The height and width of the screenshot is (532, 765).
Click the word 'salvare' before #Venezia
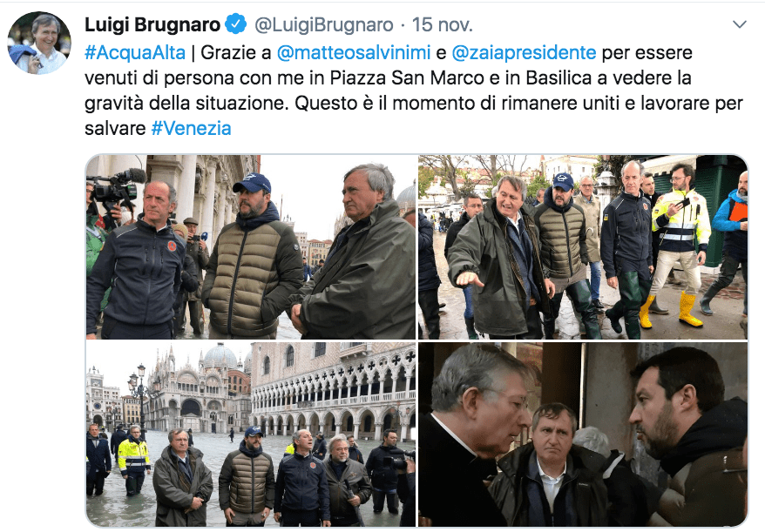pos(115,129)
